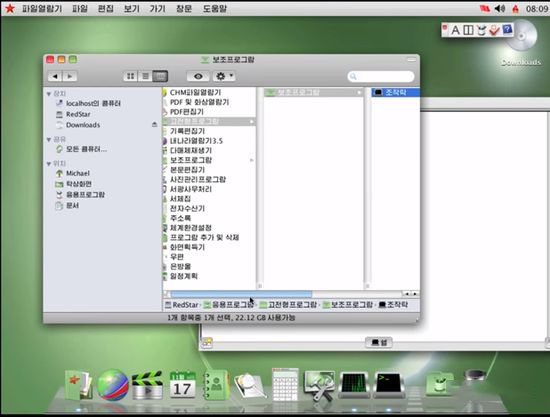Select 전자수산기 in the application list

(187, 208)
